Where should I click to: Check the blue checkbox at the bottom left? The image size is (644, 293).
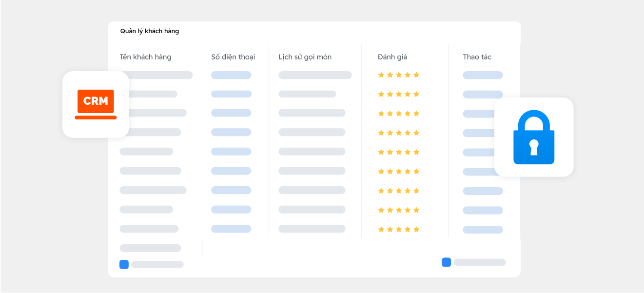[124, 264]
